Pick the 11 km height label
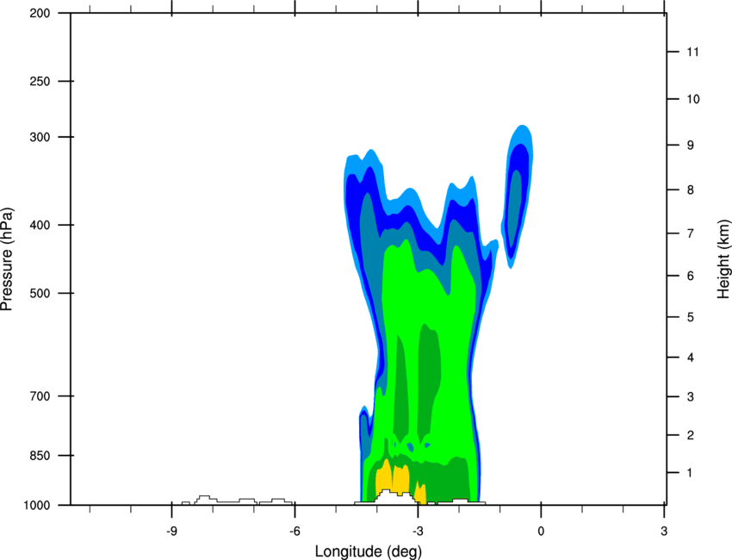Screen dimensions: 732x560 click(692, 52)
